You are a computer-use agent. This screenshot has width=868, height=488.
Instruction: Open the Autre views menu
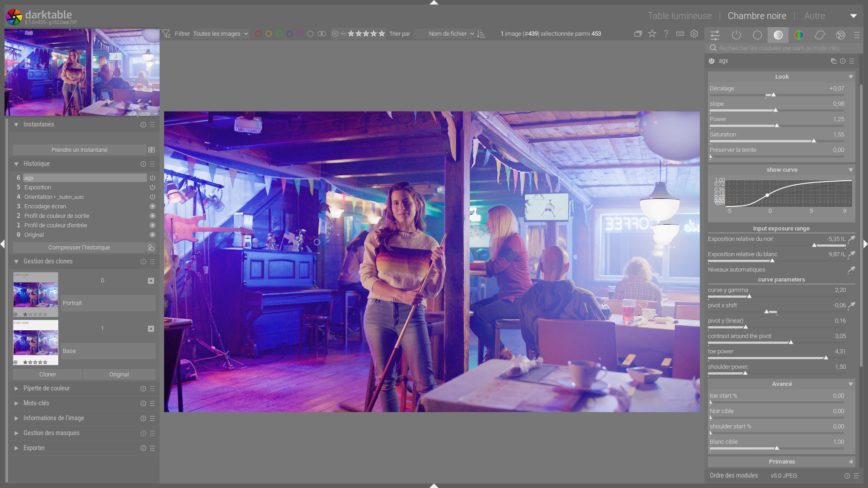tap(814, 16)
